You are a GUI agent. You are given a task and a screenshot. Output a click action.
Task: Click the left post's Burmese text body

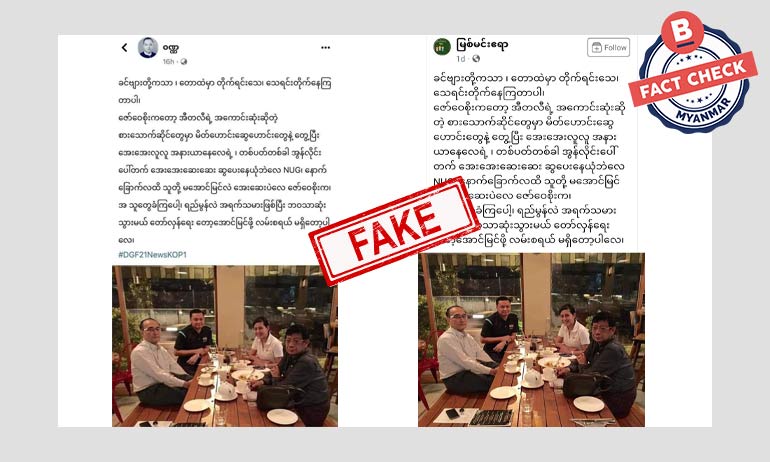pos(225,161)
